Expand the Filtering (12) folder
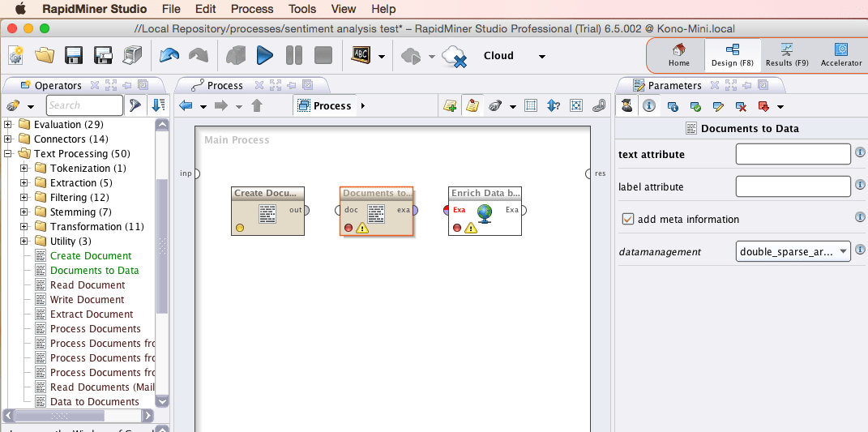This screenshot has width=868, height=432. point(24,197)
